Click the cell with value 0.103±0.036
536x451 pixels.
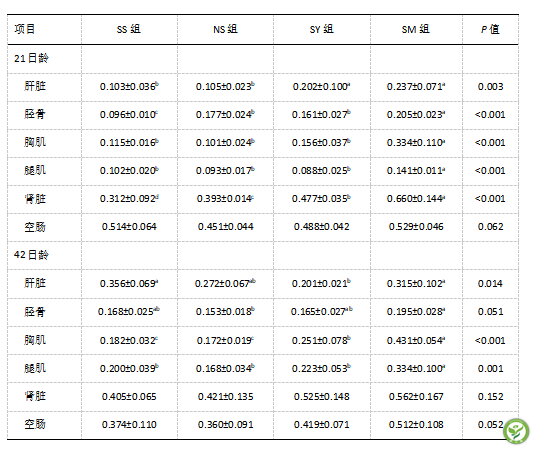click(x=129, y=86)
